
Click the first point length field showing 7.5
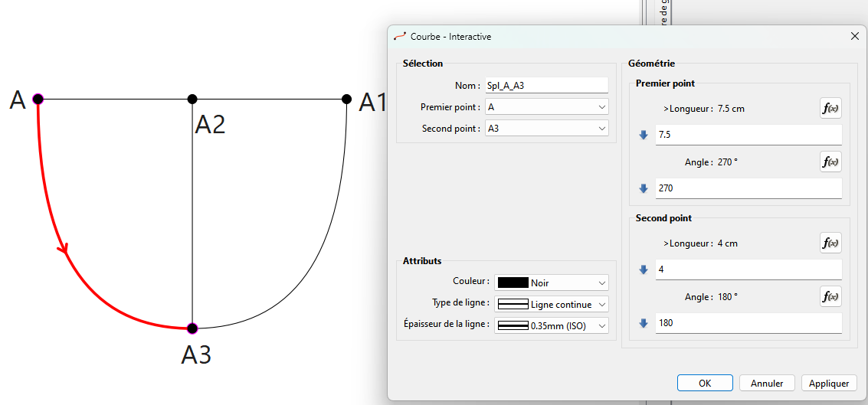(748, 135)
